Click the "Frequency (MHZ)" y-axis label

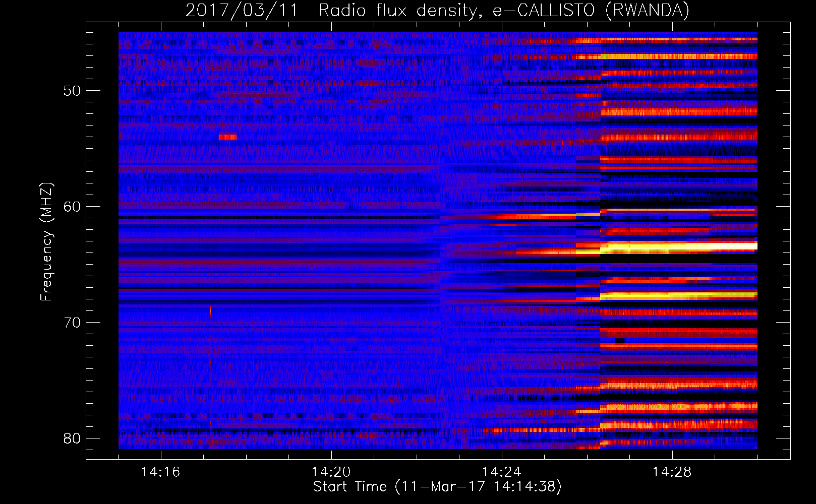click(x=46, y=242)
